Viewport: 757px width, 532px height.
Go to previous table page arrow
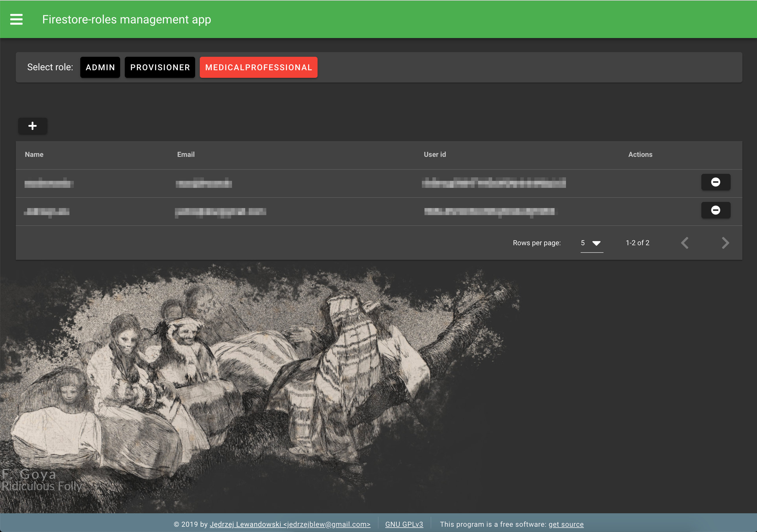click(685, 243)
